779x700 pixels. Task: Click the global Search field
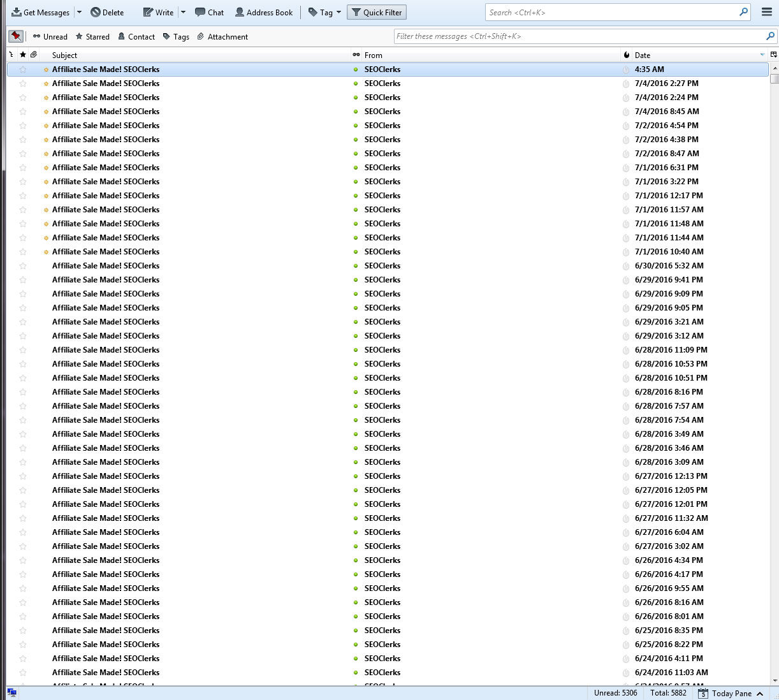(x=618, y=12)
